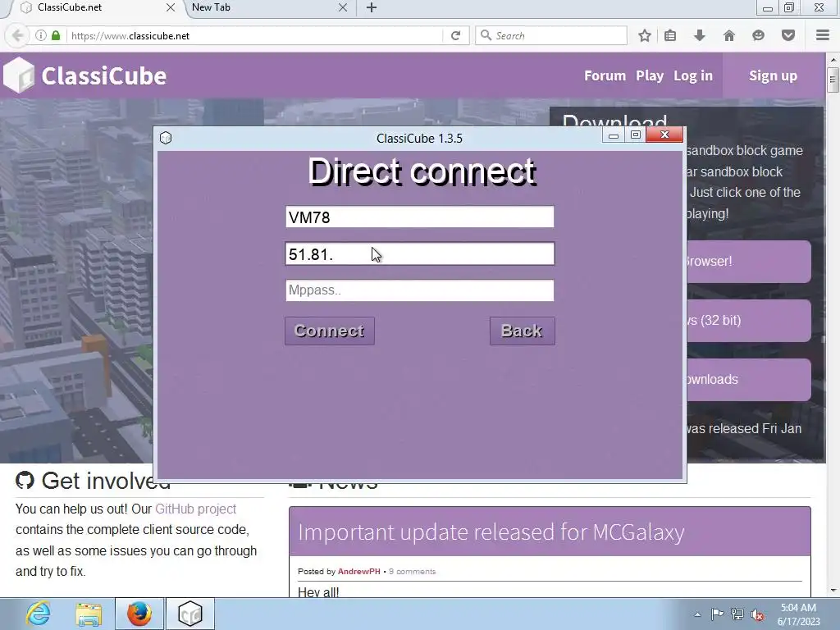The width and height of the screenshot is (840, 630).
Task: Click the IP address field showing 51.81.
Action: click(x=419, y=254)
